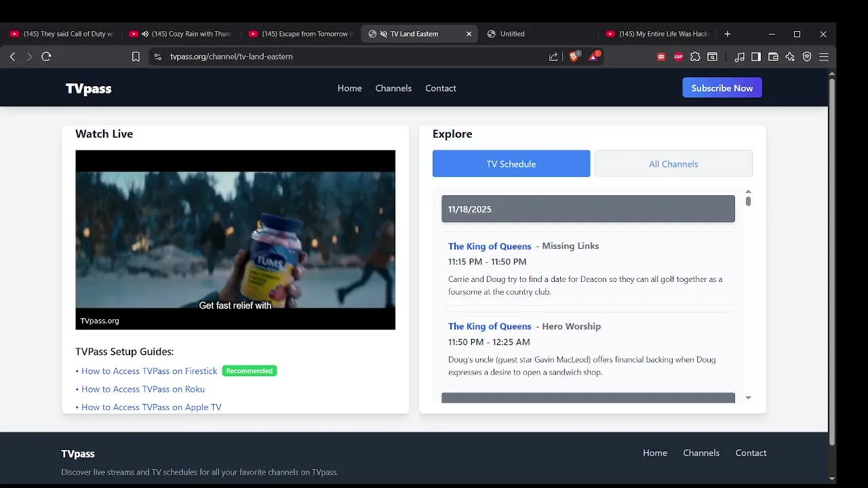Click the search-tabs window icon in toolbar
The height and width of the screenshot is (488, 868).
pos(712,57)
